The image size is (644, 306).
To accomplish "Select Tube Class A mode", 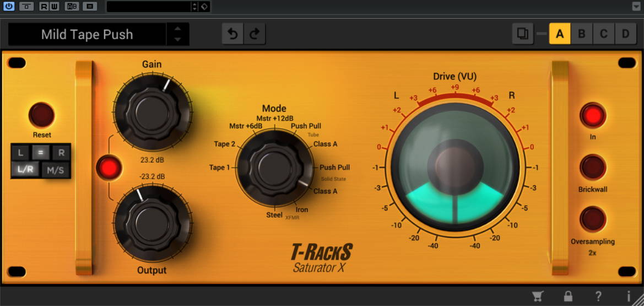I will point(325,144).
